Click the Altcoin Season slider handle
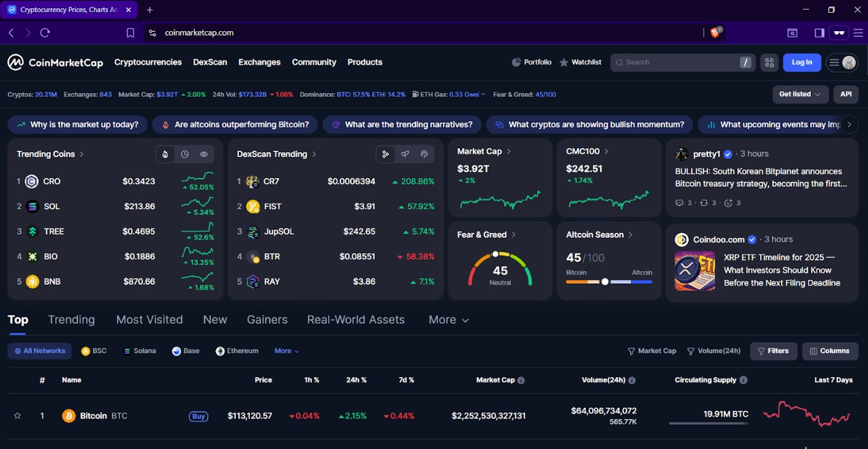 tap(605, 282)
